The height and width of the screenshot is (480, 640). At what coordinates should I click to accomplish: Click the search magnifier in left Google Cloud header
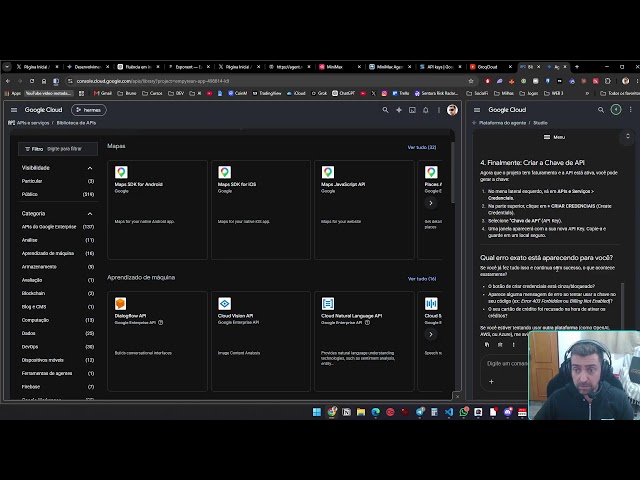[x=385, y=110]
